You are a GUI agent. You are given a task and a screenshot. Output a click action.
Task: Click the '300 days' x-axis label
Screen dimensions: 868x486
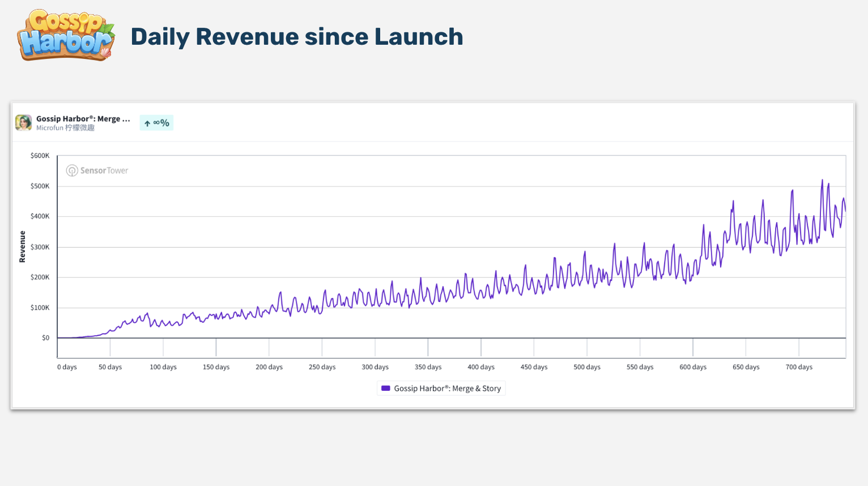375,367
